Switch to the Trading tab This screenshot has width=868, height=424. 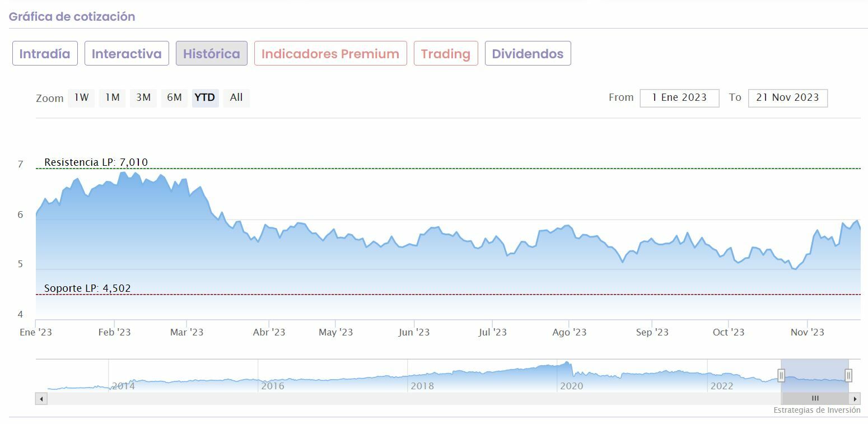coord(446,54)
